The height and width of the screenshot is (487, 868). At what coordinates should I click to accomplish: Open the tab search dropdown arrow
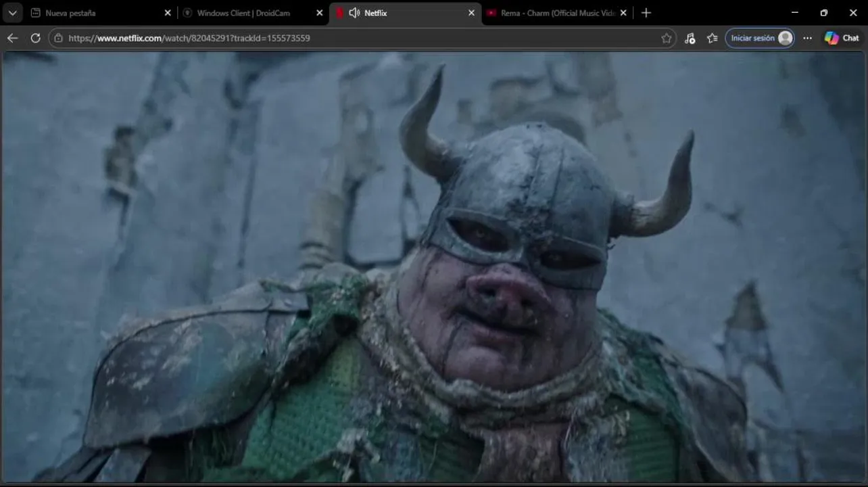12,13
